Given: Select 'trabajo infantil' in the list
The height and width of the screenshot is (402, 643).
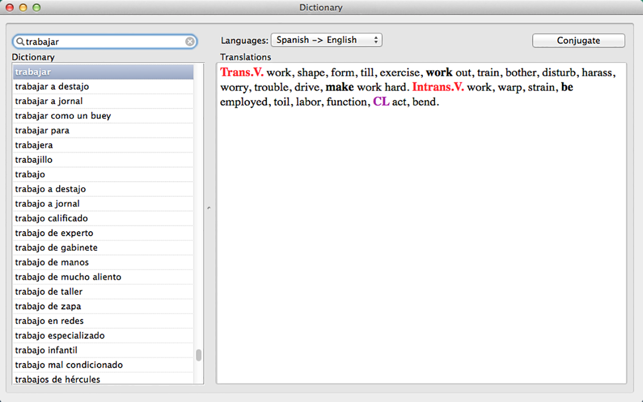Looking at the screenshot, I should click(x=103, y=350).
